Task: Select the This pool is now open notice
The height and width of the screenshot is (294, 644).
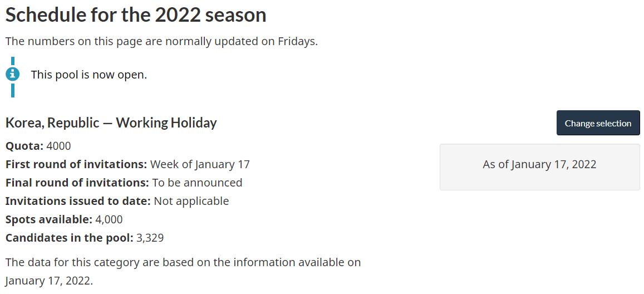Action: point(89,75)
